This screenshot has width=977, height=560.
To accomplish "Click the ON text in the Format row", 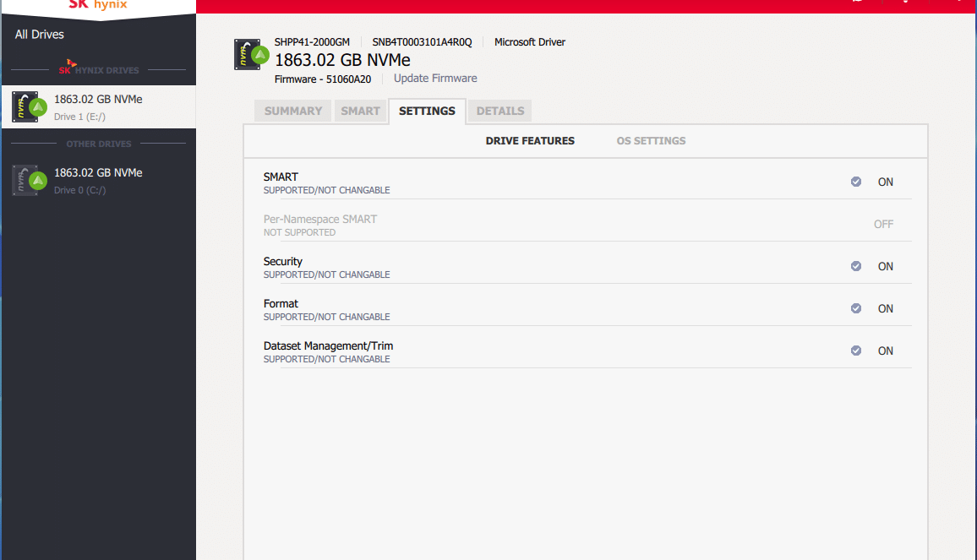I will (886, 309).
